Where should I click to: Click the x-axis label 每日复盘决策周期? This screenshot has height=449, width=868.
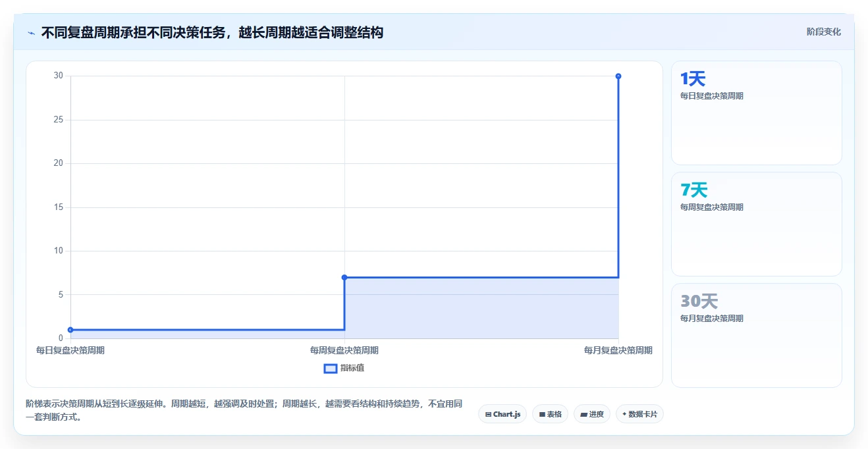[70, 350]
